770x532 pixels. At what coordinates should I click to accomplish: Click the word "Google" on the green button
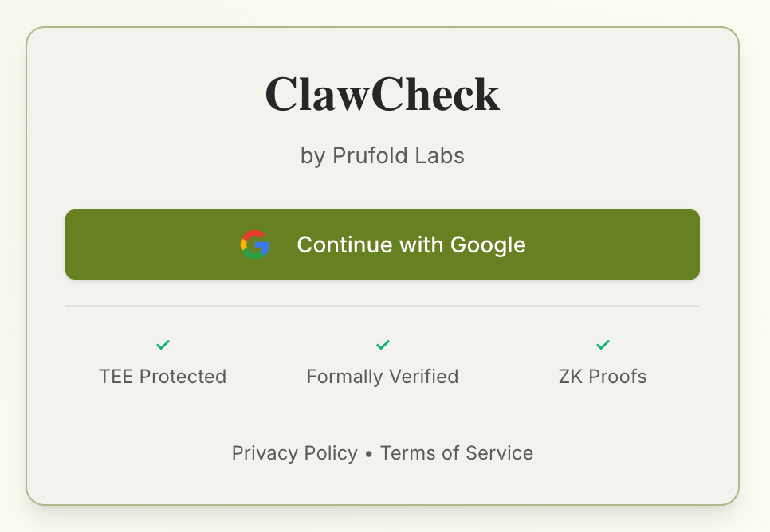pyautogui.click(x=488, y=244)
